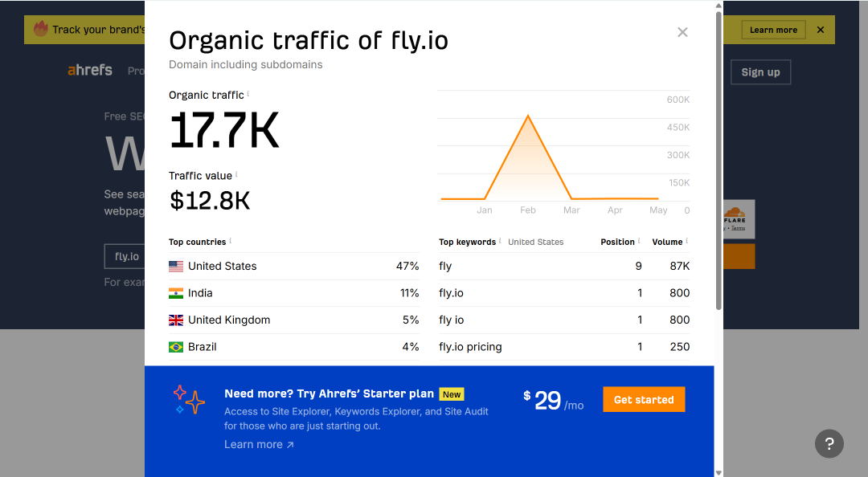868x477 pixels.
Task: Click the United States country name
Action: [223, 266]
